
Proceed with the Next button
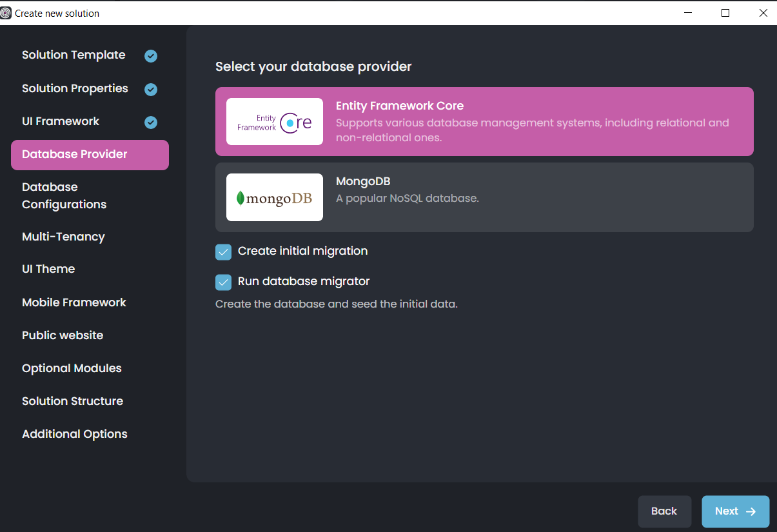735,511
